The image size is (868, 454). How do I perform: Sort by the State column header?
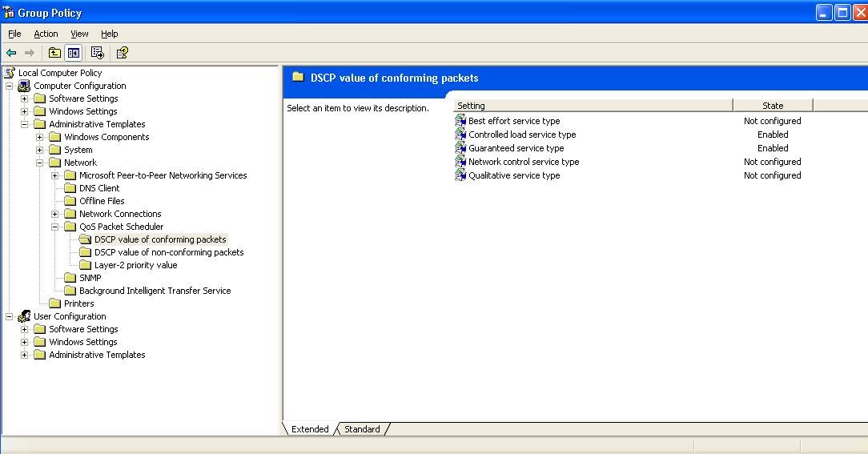coord(773,106)
